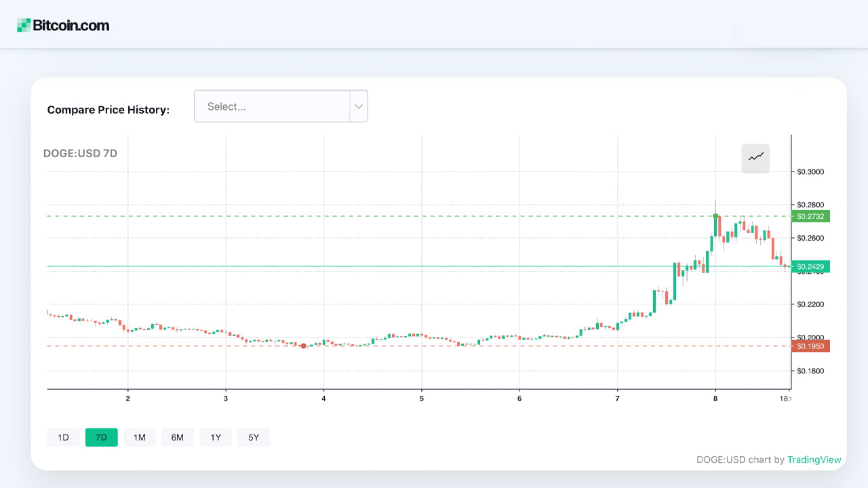Enable the 1D timeframe view
Viewport: 868px width, 488px height.
[x=63, y=437]
